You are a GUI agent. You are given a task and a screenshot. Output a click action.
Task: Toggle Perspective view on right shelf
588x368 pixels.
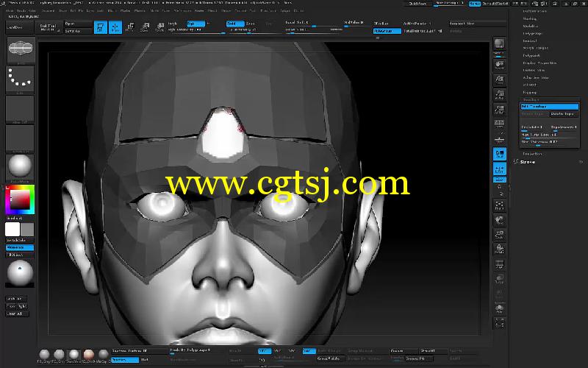click(x=499, y=124)
